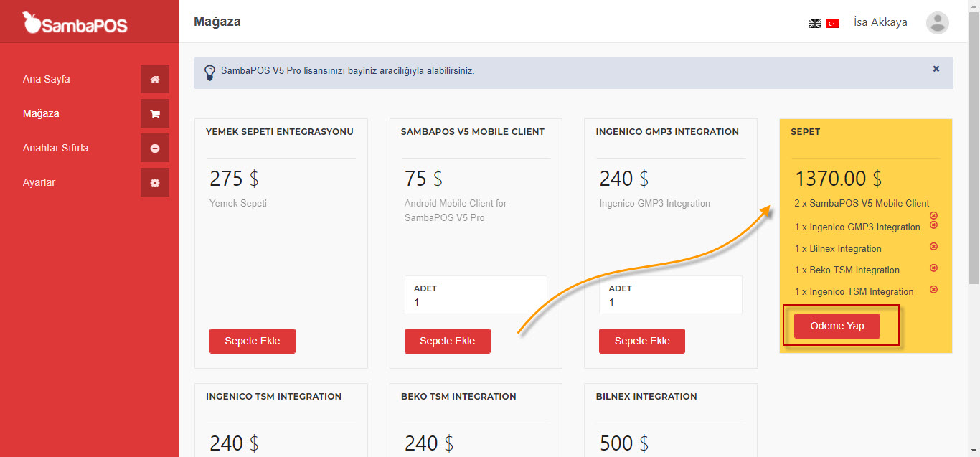
Task: Click the 275 $ price
Action: click(235, 178)
